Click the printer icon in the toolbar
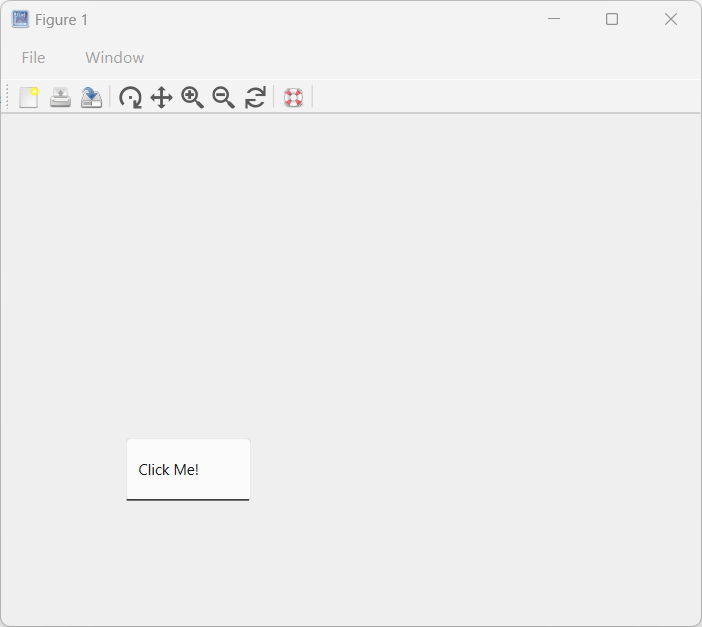Image resolution: width=702 pixels, height=627 pixels. (60, 97)
